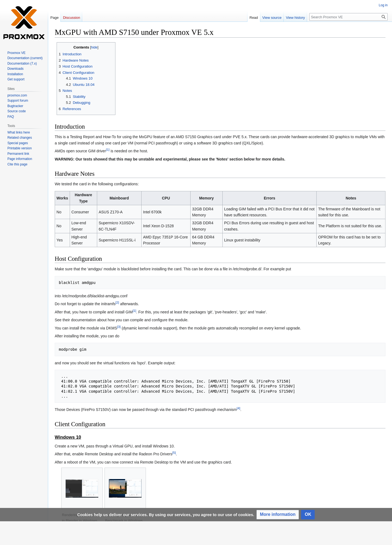The image size is (392, 545).
Task: Open the View source tab
Action: point(272,17)
